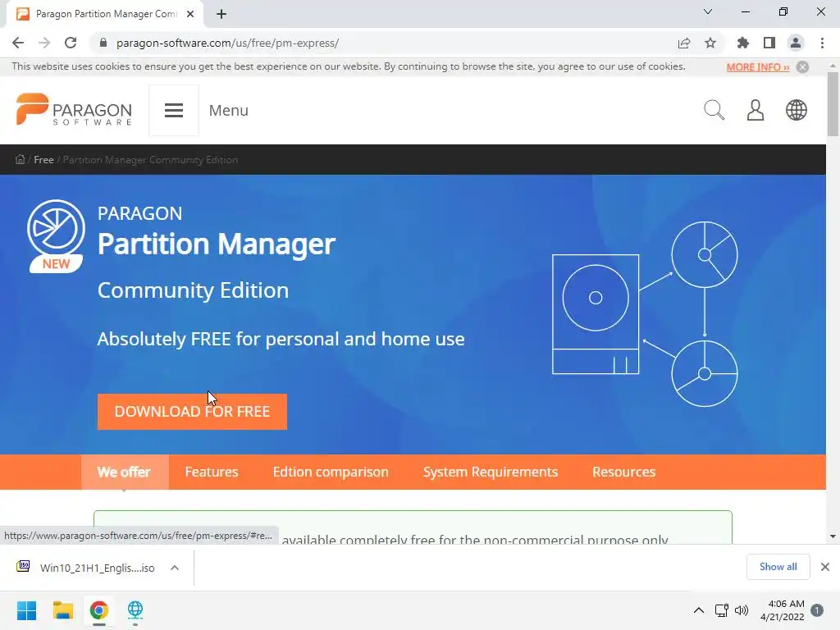Expand the tab search dropdown arrow

pos(708,11)
